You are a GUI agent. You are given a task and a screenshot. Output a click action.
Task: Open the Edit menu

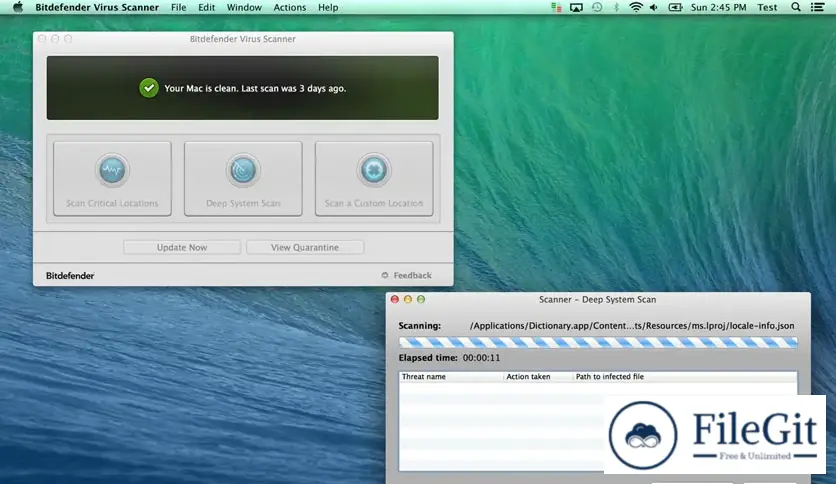206,7
